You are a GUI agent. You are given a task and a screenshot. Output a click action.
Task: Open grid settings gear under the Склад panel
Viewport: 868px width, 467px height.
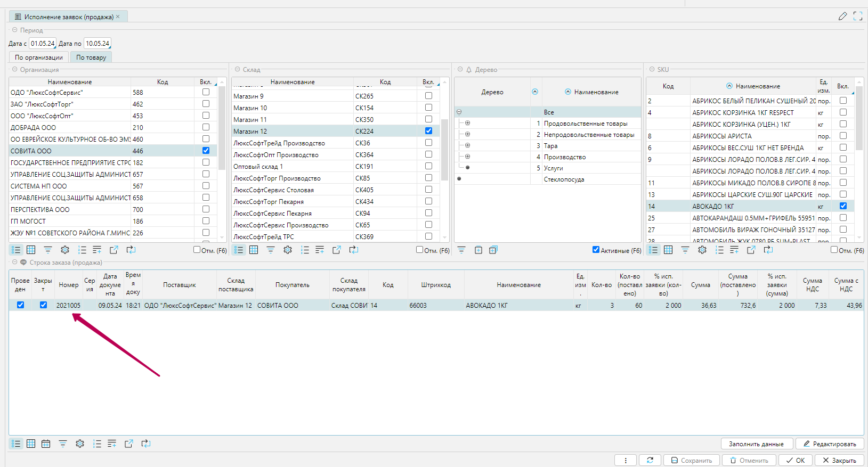click(288, 250)
